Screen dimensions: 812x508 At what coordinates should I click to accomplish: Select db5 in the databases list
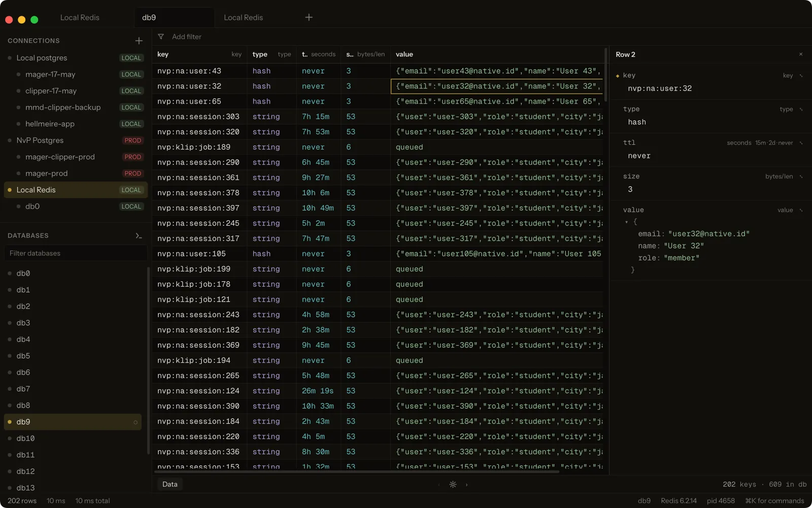point(73,356)
